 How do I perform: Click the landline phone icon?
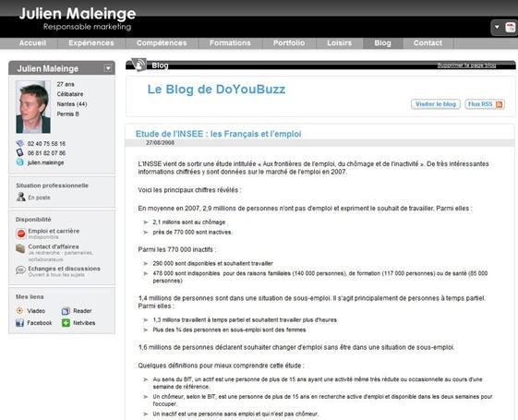[x=19, y=143]
